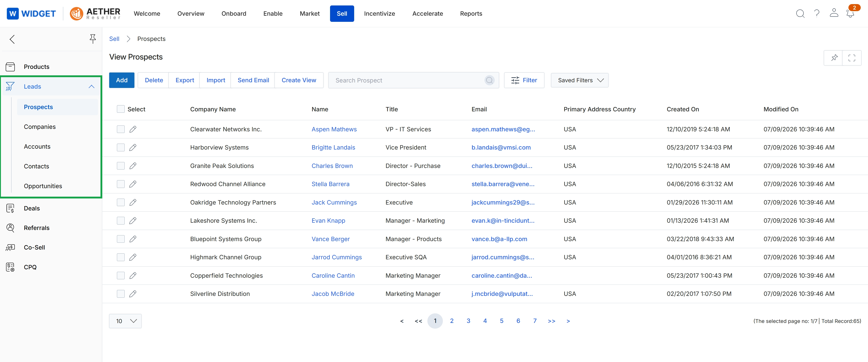The width and height of the screenshot is (868, 362).
Task: Click the Widget logo
Action: (31, 13)
